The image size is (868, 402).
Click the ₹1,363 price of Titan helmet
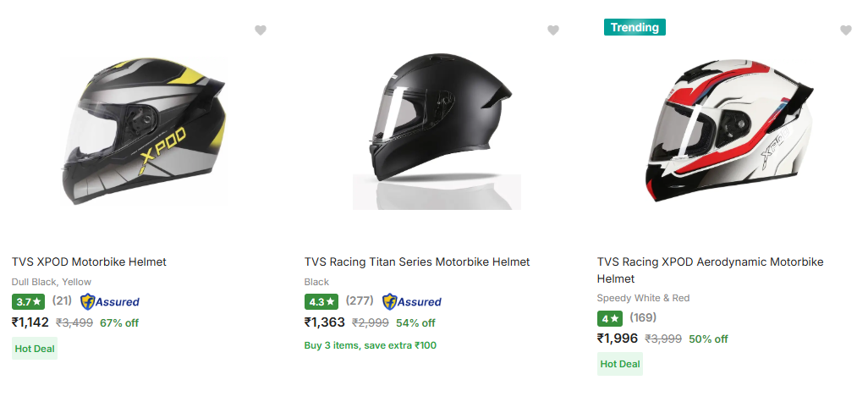point(325,322)
